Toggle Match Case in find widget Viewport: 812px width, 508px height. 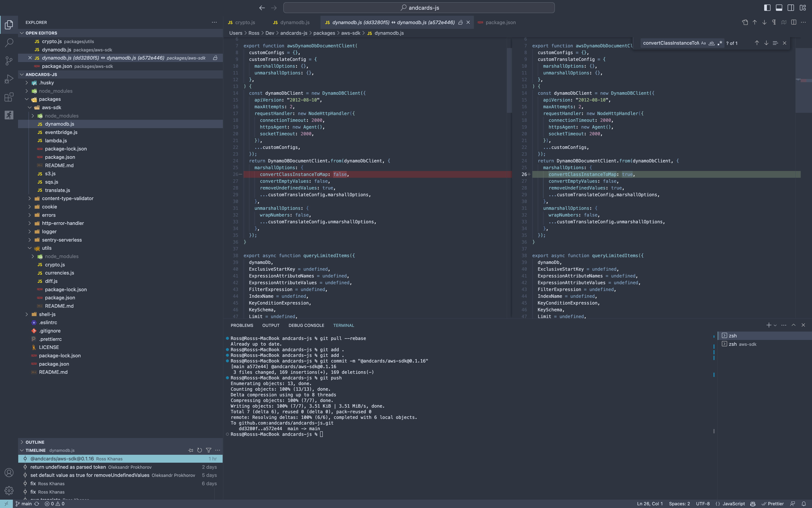point(703,43)
